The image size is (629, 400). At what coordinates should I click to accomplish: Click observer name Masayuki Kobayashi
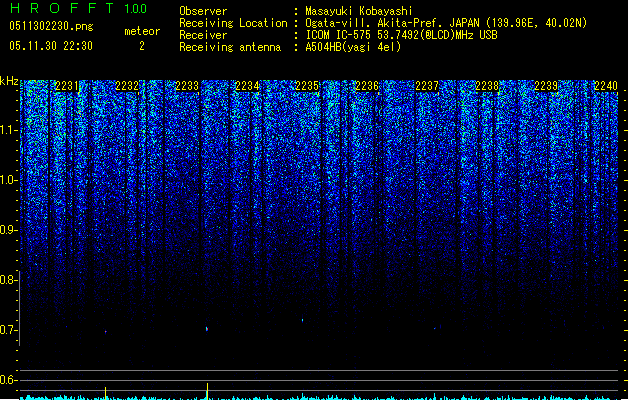tap(359, 11)
